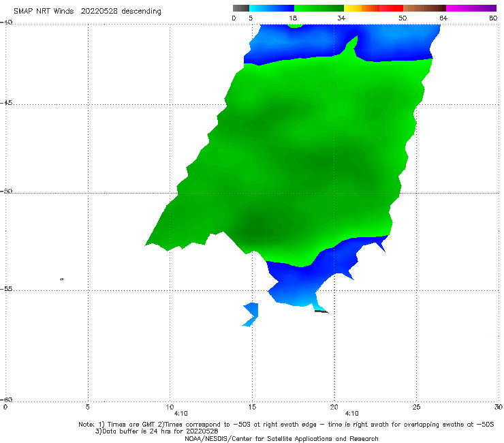Click the longitude axis label "15"
The height and width of the screenshot is (443, 504).
[252, 408]
